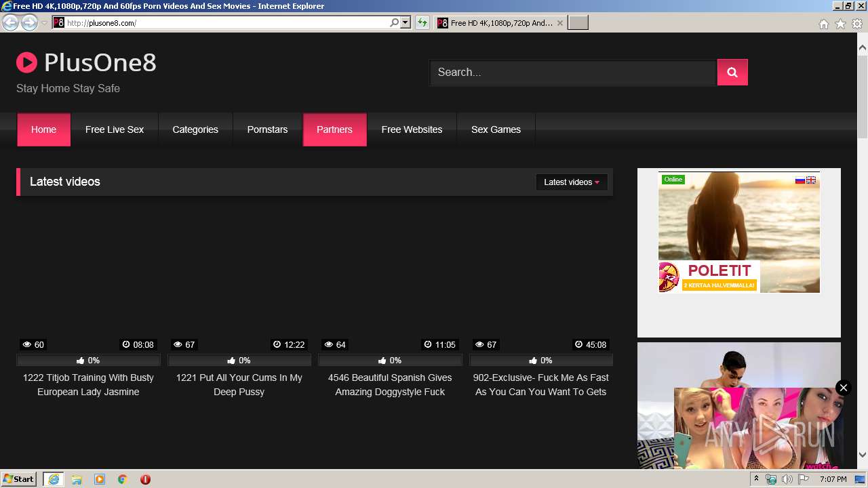Open the address bar history dropdown arrow
The image size is (868, 488).
406,22
